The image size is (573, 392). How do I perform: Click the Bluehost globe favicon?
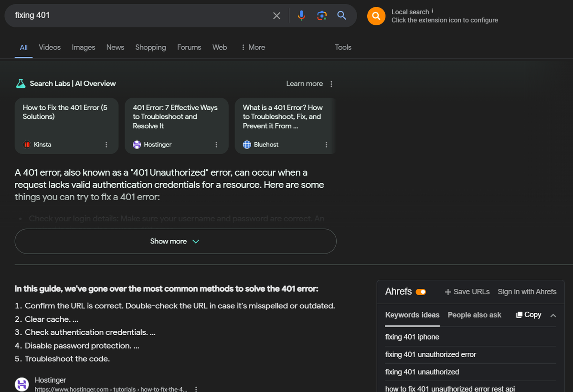tap(247, 145)
